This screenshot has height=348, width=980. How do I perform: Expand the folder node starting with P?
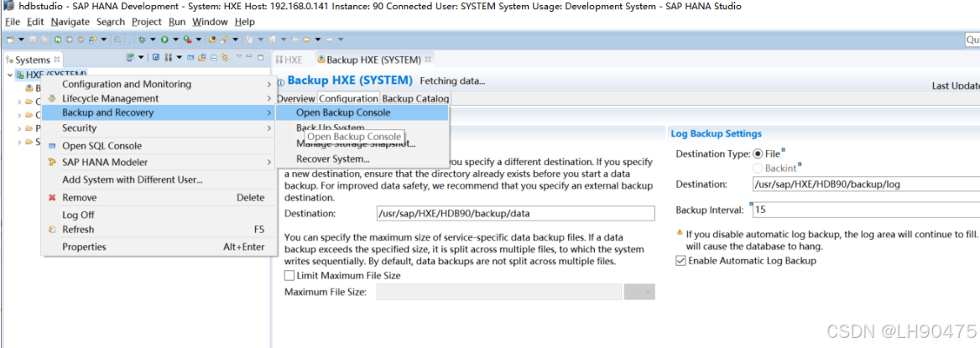19,128
